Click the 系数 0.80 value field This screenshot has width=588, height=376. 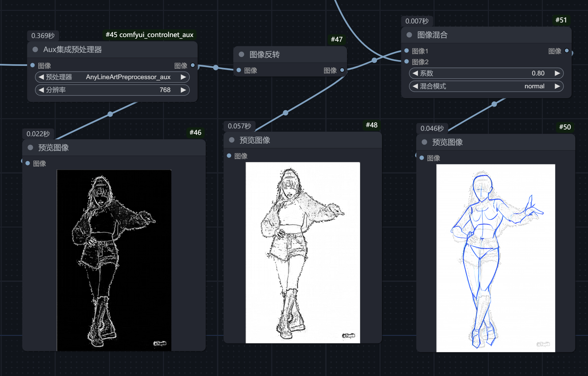pyautogui.click(x=486, y=73)
